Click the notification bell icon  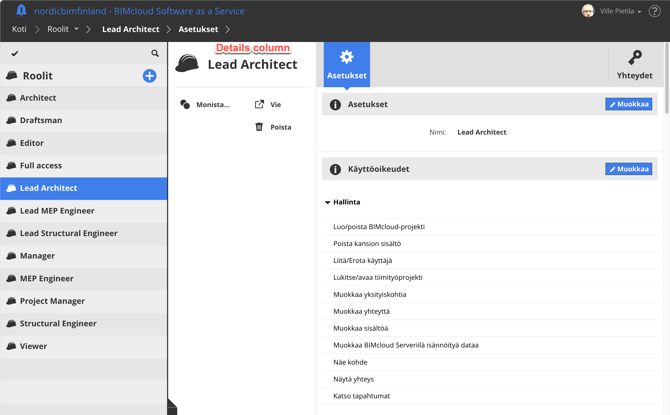[20, 11]
